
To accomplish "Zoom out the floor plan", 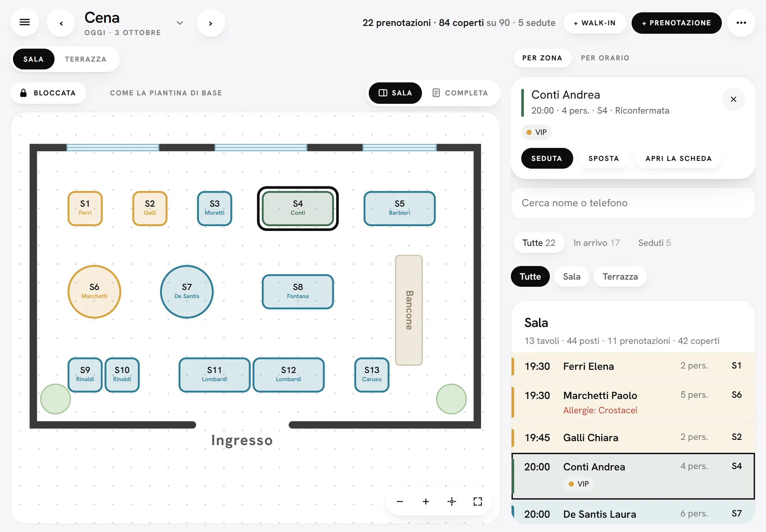I will click(400, 501).
